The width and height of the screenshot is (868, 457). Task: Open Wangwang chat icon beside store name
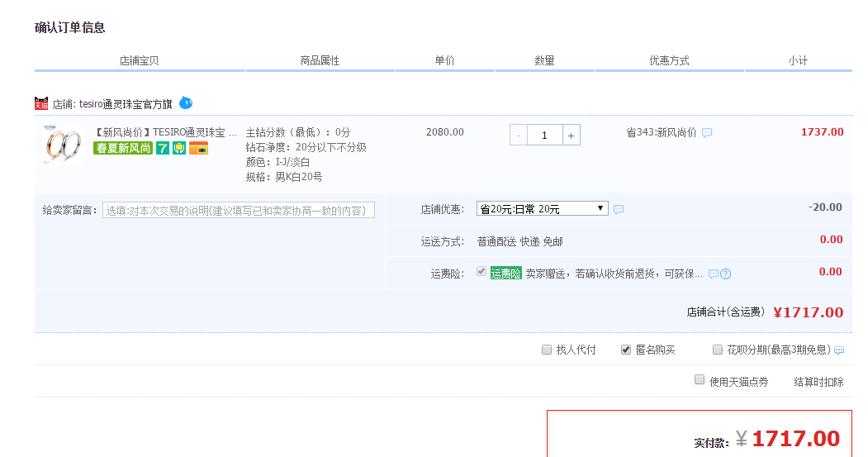click(186, 102)
